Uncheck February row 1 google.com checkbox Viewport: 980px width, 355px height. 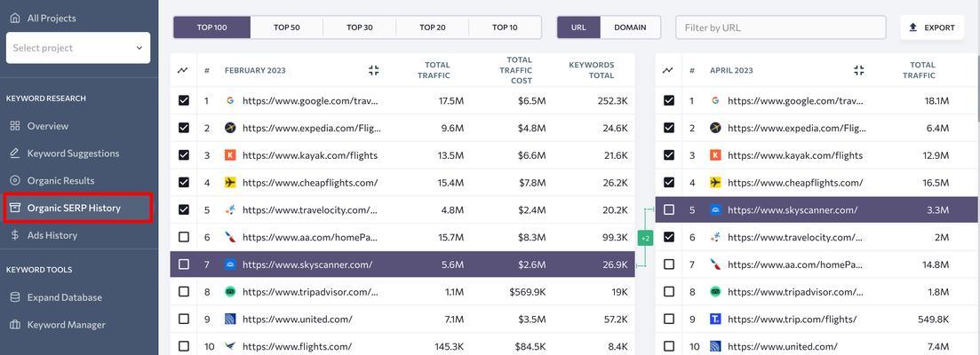(x=184, y=100)
